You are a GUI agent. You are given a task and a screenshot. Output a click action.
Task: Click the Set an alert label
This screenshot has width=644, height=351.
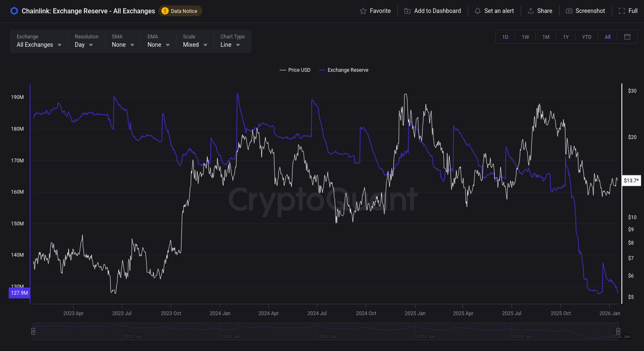click(499, 11)
